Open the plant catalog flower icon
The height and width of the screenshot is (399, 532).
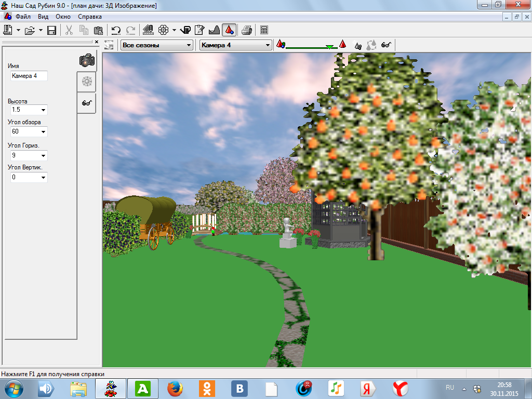point(163,30)
